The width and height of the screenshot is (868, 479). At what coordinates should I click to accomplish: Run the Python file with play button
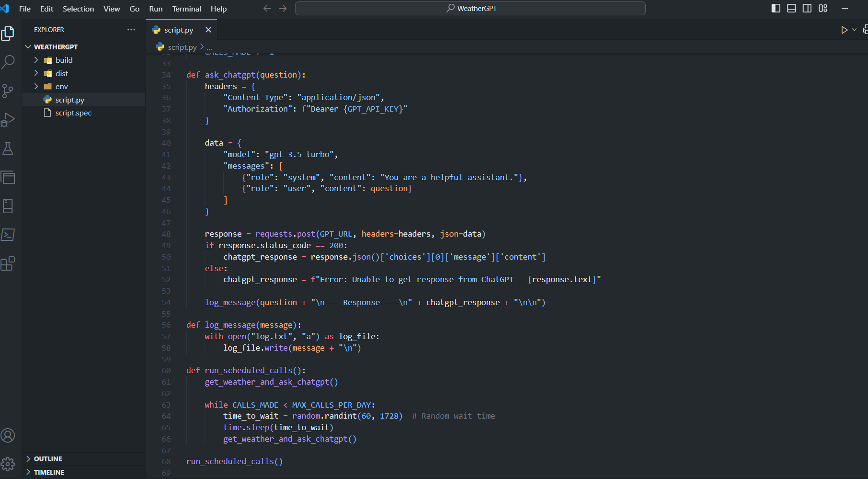(x=844, y=30)
